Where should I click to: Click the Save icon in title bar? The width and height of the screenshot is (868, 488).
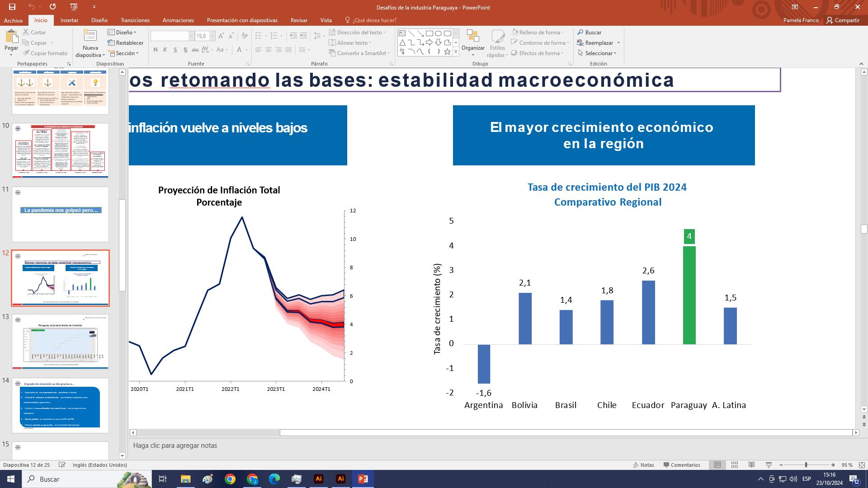pos(12,7)
